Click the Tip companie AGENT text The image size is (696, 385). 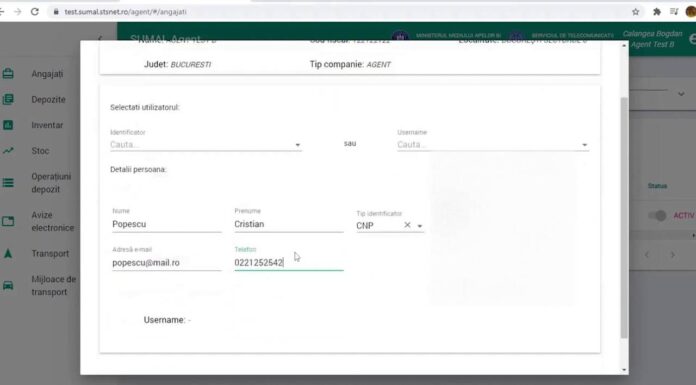click(350, 64)
